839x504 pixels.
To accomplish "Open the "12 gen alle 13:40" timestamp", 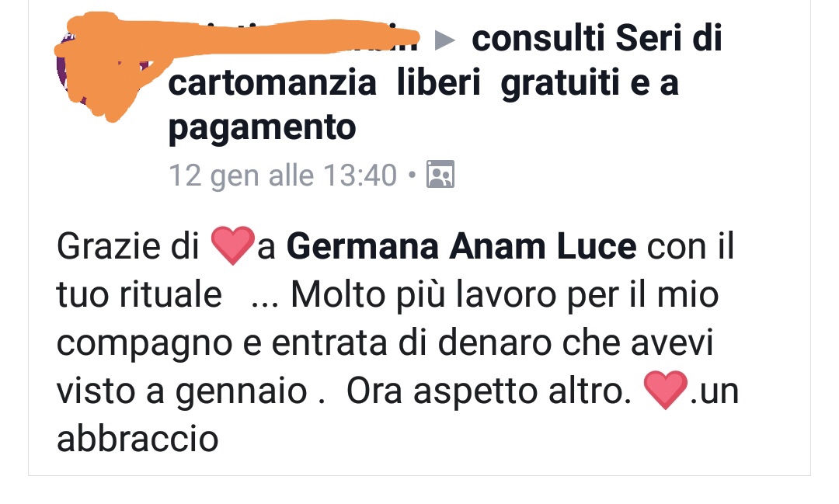I will [283, 175].
